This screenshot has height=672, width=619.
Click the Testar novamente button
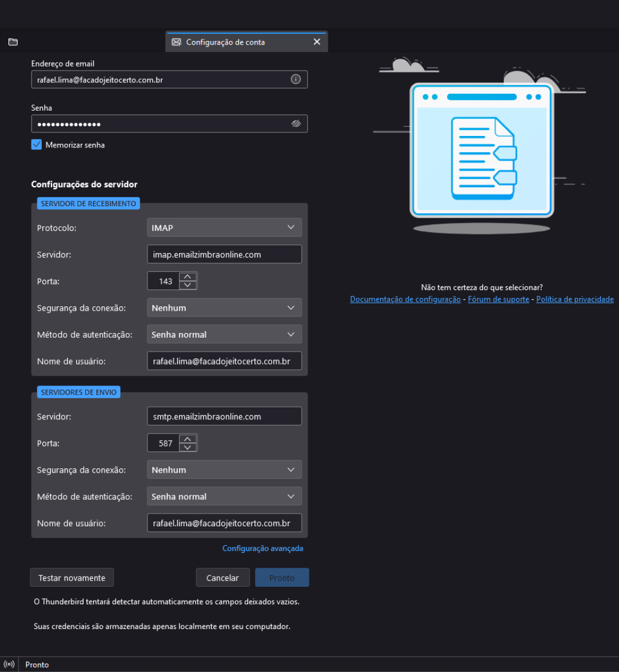tap(71, 578)
